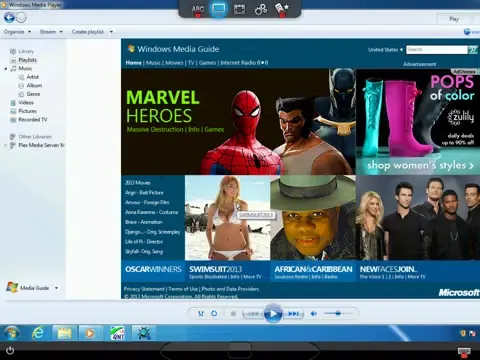Start playback with the Play button
480x360 pixels.
pos(273,313)
